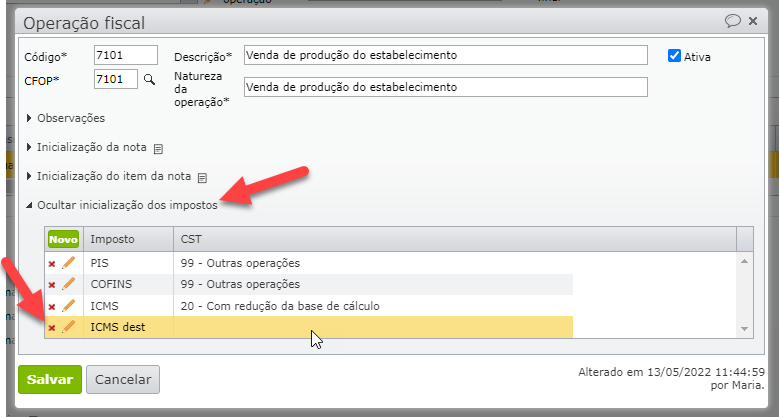Delete the ICMS tax row

point(52,306)
